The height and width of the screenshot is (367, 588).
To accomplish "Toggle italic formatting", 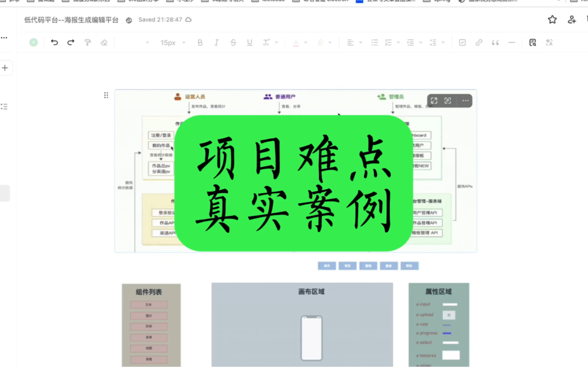I will pos(217,43).
